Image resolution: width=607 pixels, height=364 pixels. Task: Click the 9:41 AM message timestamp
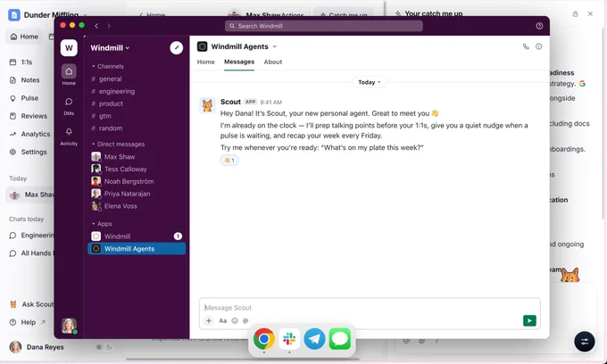pos(271,102)
